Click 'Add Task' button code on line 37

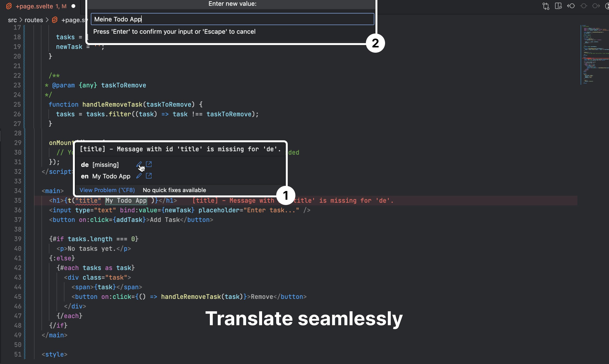(x=131, y=220)
